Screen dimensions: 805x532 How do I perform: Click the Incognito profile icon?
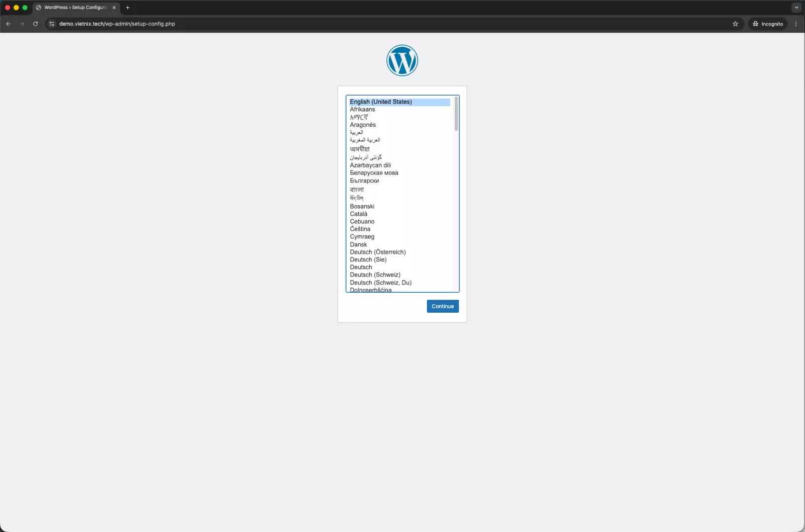(x=767, y=24)
